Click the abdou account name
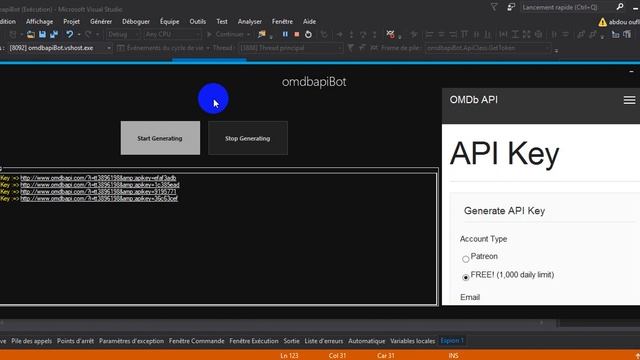The image size is (640, 360). [624, 22]
